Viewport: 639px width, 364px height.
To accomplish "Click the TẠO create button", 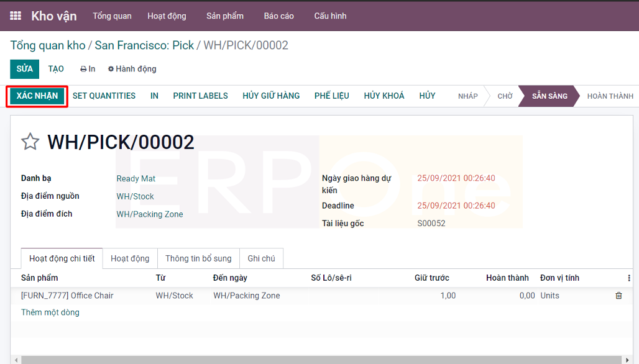I will (x=56, y=69).
